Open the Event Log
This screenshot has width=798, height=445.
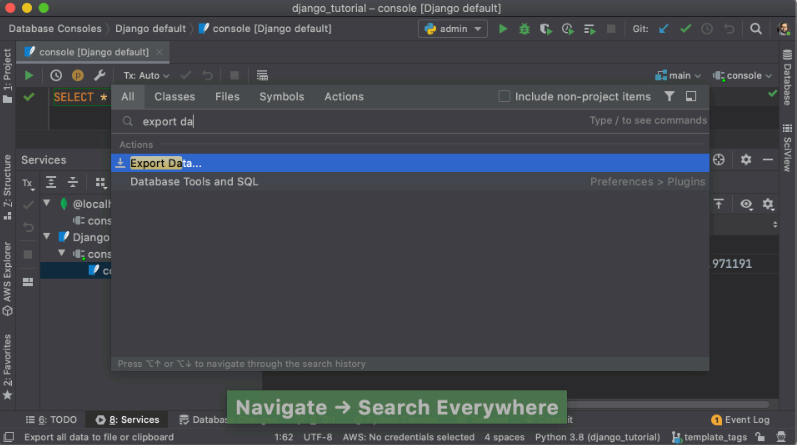[740, 420]
